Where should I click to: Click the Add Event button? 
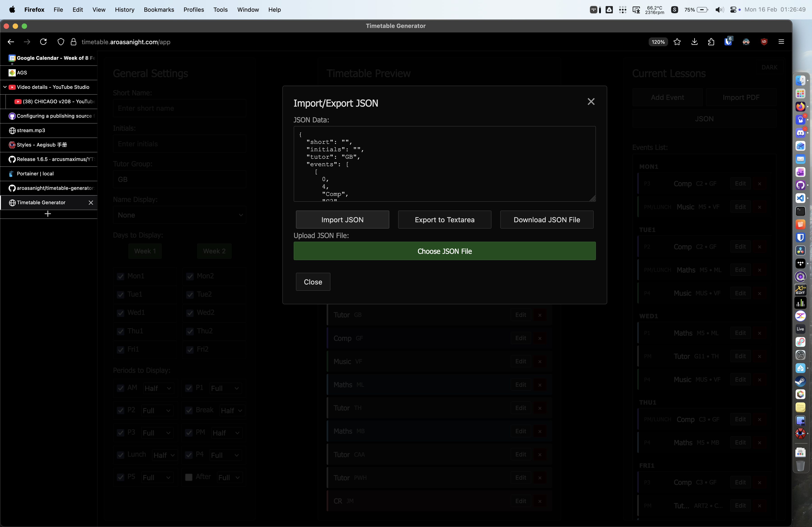coord(667,98)
